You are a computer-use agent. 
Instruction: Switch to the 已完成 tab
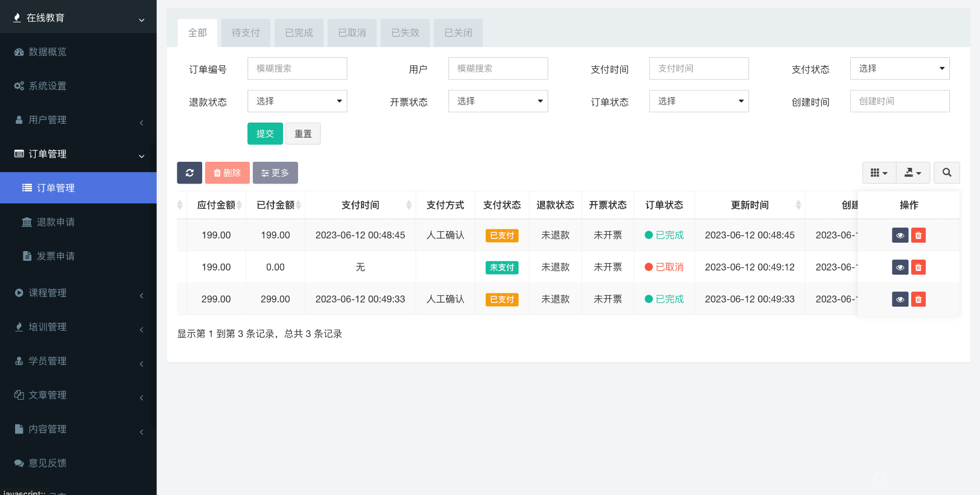pyautogui.click(x=299, y=33)
